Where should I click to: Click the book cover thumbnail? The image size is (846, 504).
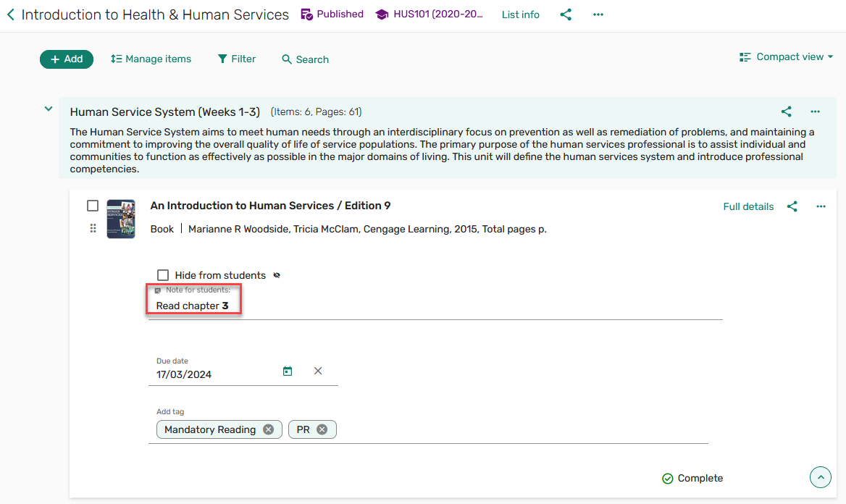coord(121,219)
